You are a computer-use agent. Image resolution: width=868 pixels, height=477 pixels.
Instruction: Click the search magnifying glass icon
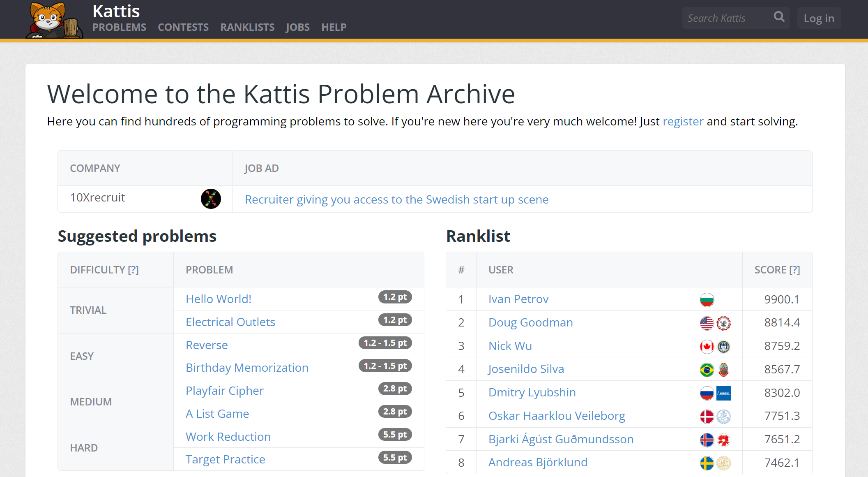click(x=779, y=17)
